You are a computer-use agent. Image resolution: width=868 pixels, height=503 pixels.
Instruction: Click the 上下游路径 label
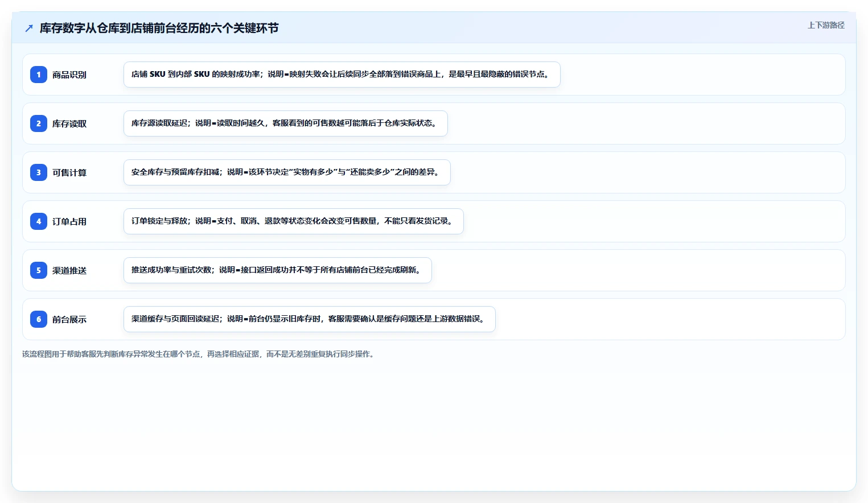(826, 25)
